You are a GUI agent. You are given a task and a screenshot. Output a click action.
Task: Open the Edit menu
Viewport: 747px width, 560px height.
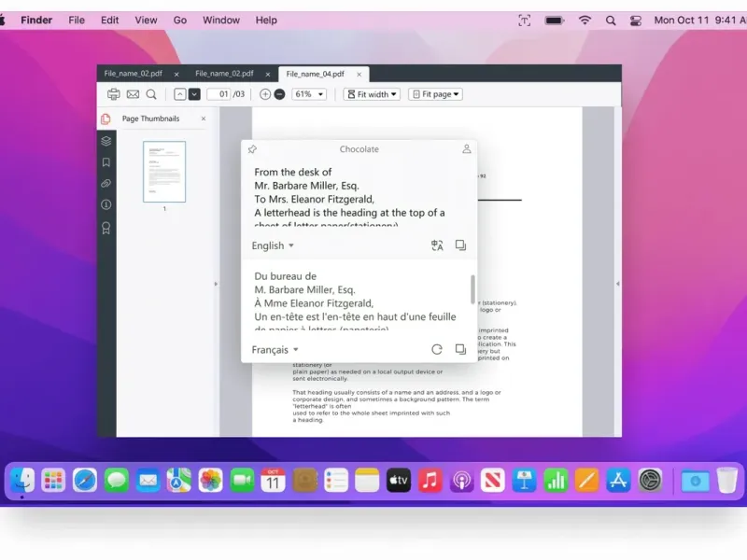(x=109, y=21)
